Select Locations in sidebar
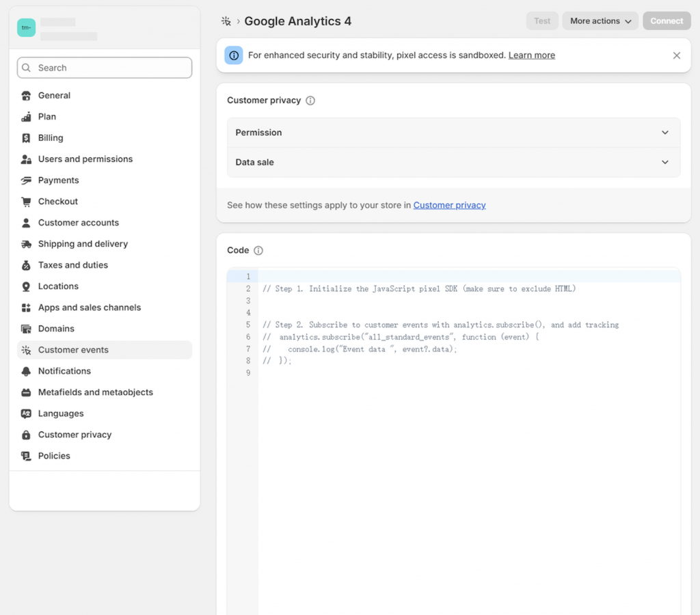 [x=105, y=286]
